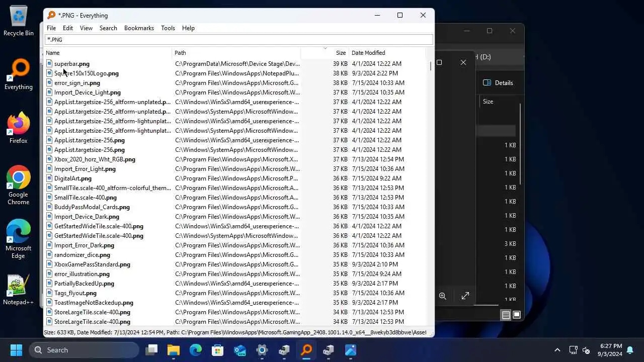Click the expand arrows icon in background window
The height and width of the screenshot is (362, 644).
(465, 296)
